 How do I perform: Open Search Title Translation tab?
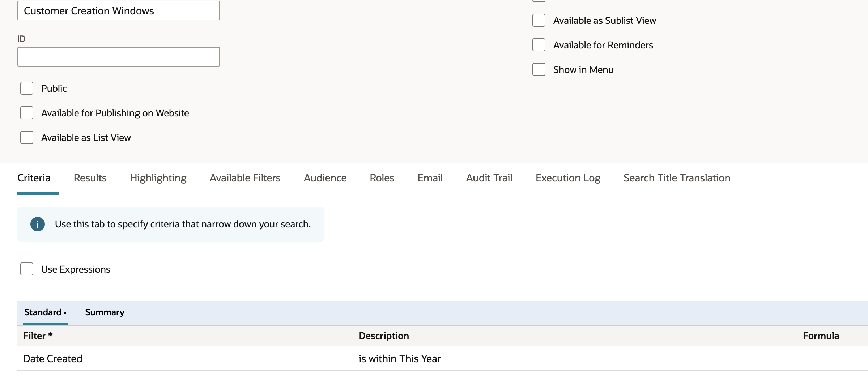(677, 178)
